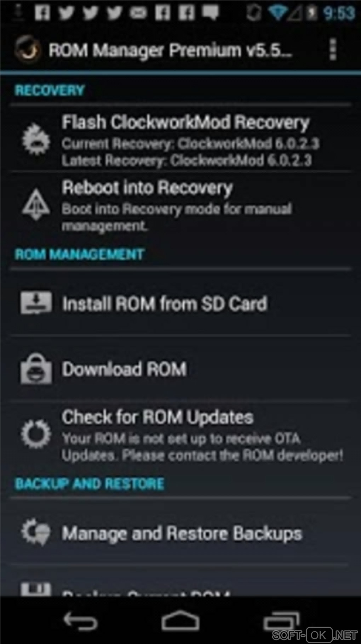Tap the Android Home navigation button
The width and height of the screenshot is (361, 644).
point(180,620)
